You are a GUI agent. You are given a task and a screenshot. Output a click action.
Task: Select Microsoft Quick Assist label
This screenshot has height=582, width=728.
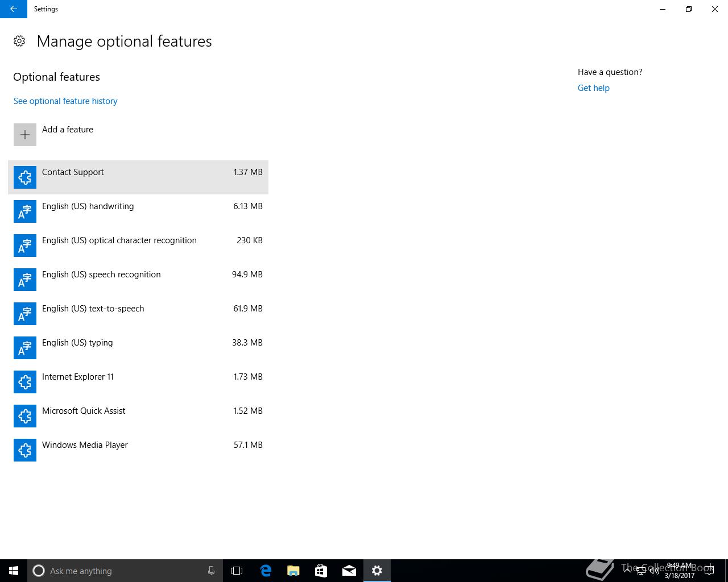click(x=84, y=411)
